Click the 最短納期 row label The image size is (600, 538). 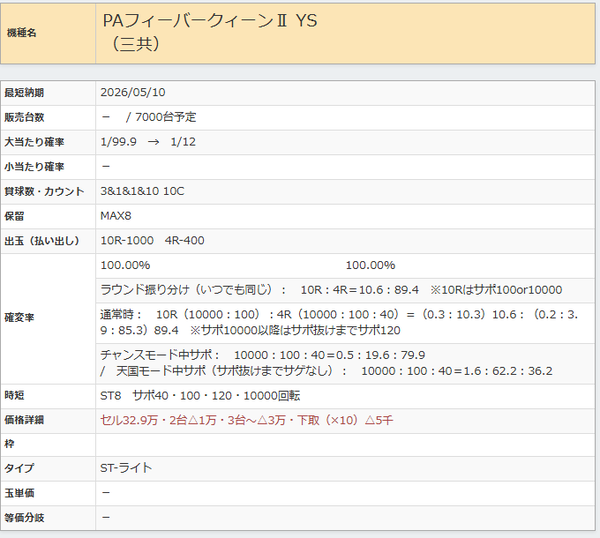click(24, 93)
